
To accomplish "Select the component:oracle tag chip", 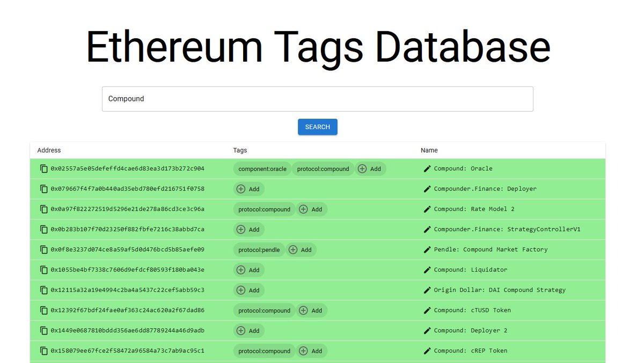I will [x=262, y=168].
